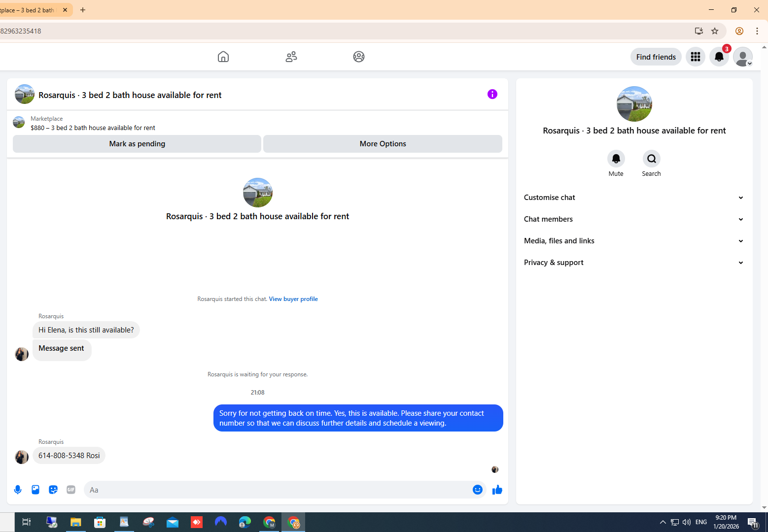Open the View buyer profile link

pyautogui.click(x=293, y=299)
